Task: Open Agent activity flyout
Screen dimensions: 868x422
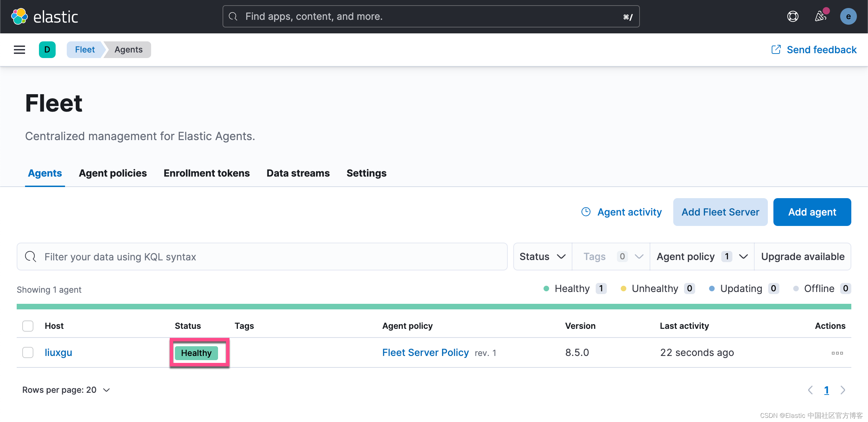Action: (621, 212)
